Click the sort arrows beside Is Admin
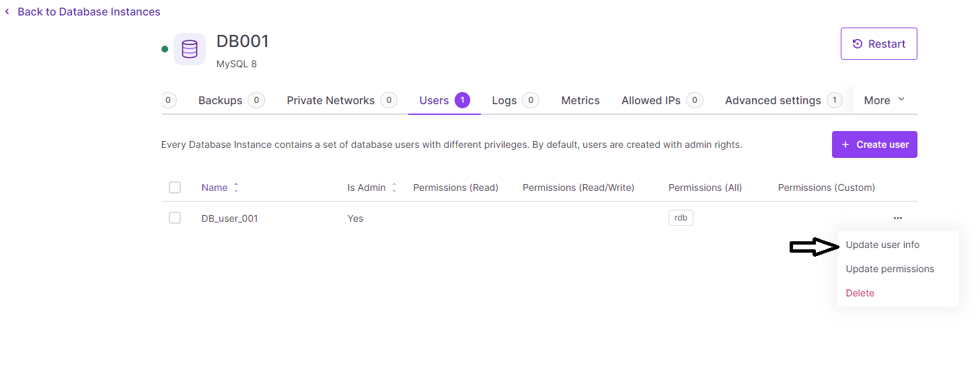 click(394, 188)
